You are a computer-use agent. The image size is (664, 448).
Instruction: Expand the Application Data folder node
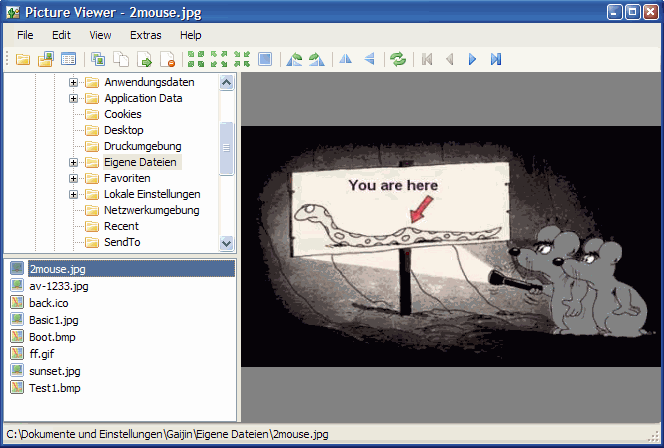[73, 98]
